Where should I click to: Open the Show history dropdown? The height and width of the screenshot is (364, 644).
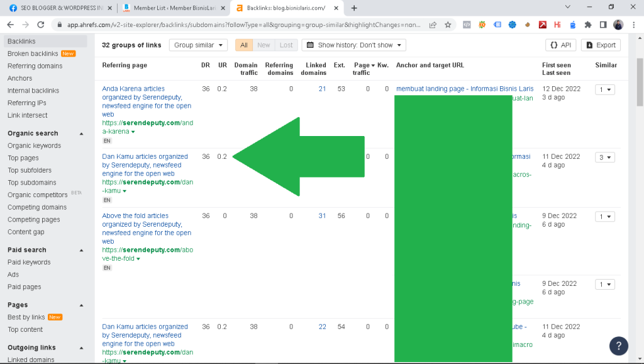[x=353, y=45]
